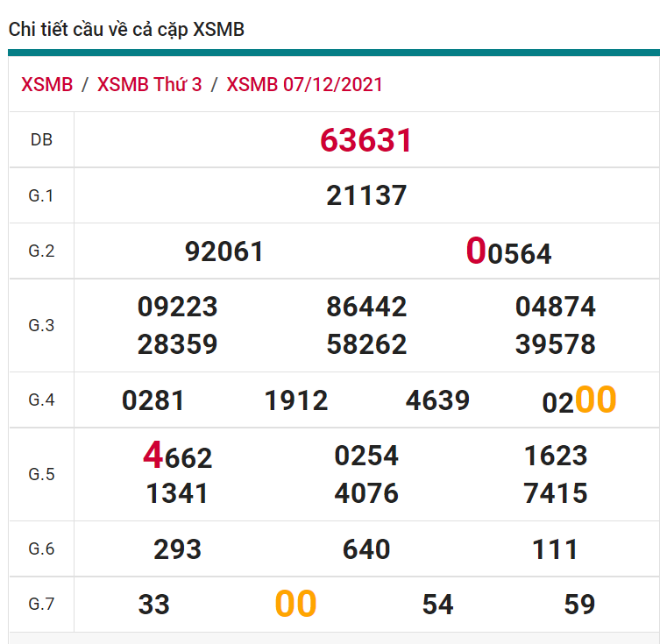Select G.3 number 39578
Screen dimensions: 667x644
pyautogui.click(x=556, y=344)
